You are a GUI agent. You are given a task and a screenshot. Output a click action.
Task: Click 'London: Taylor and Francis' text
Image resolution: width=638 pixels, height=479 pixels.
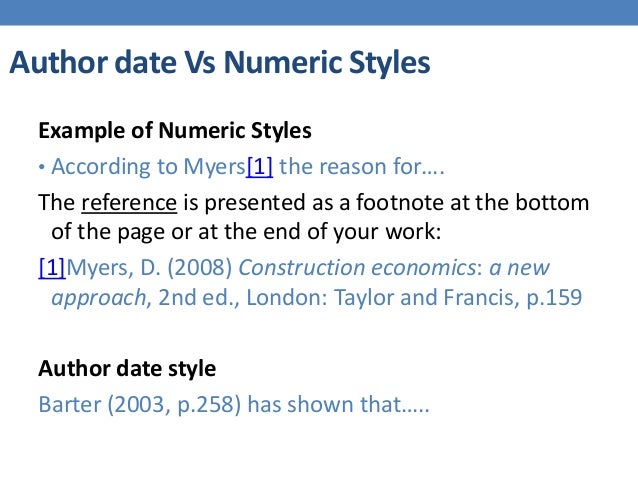coord(382,297)
